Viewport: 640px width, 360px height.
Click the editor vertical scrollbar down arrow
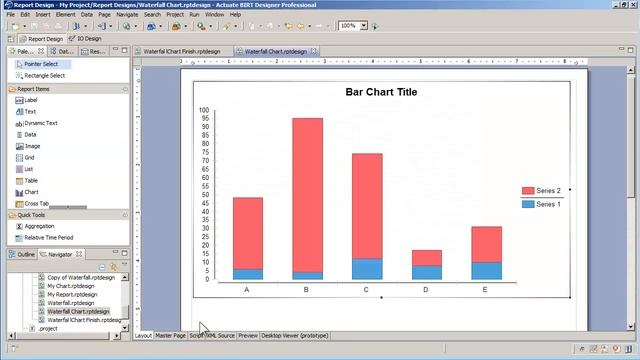631,327
